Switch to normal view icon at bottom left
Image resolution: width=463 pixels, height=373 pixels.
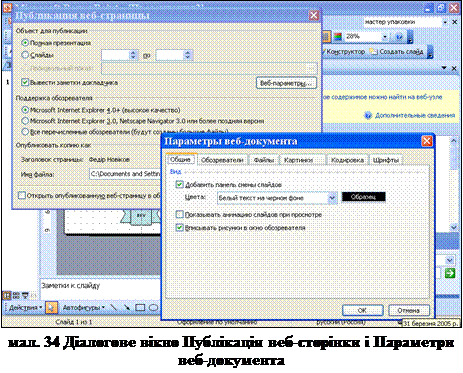point(7,295)
